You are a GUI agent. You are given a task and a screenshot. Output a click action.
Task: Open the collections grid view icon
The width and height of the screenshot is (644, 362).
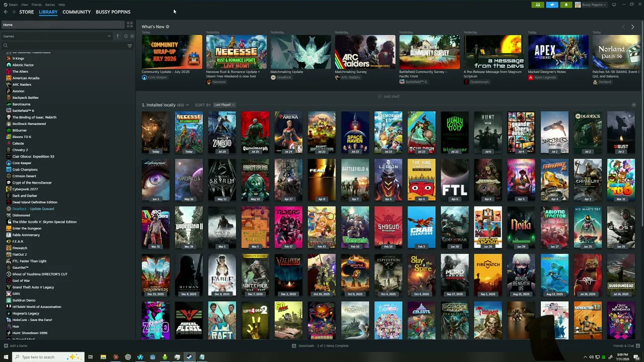130,25
